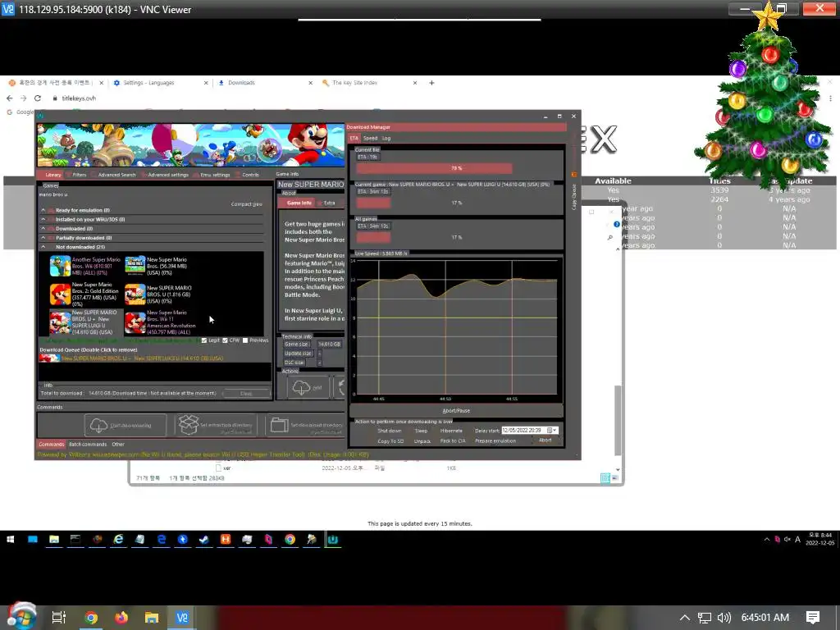Image resolution: width=840 pixels, height=630 pixels.
Task: Open a new Chrome tab
Action: (431, 83)
